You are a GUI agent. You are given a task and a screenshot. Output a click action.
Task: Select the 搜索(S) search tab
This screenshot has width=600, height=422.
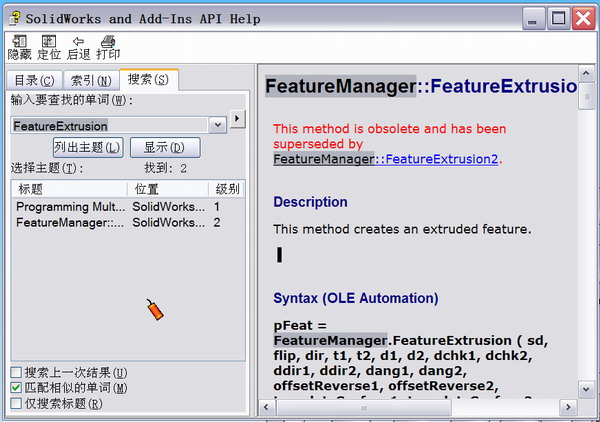click(x=148, y=80)
